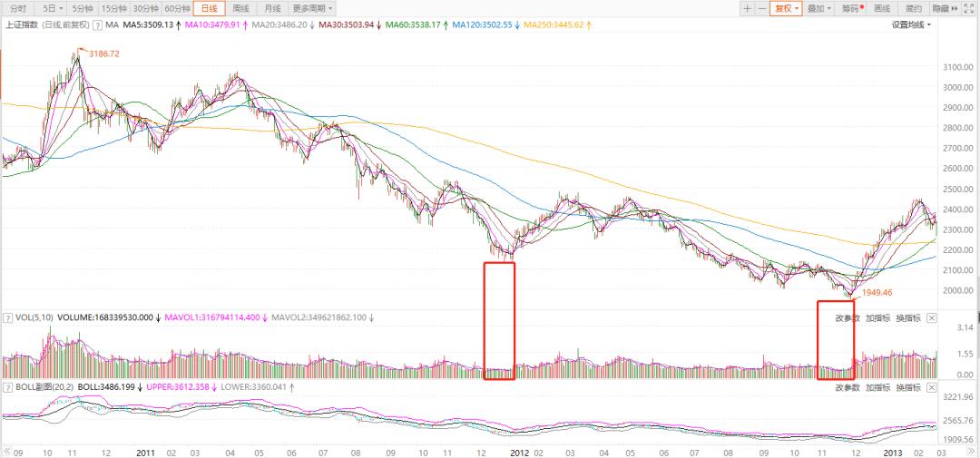The height and width of the screenshot is (458, 980).
Task: Click the 2012 year label on time axis
Action: [519, 451]
